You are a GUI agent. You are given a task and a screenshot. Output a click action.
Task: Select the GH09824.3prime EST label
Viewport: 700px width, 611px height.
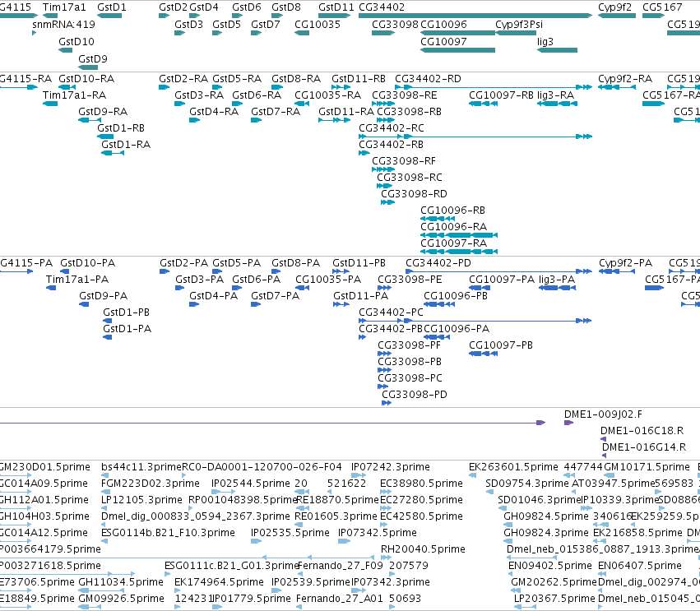(x=546, y=533)
